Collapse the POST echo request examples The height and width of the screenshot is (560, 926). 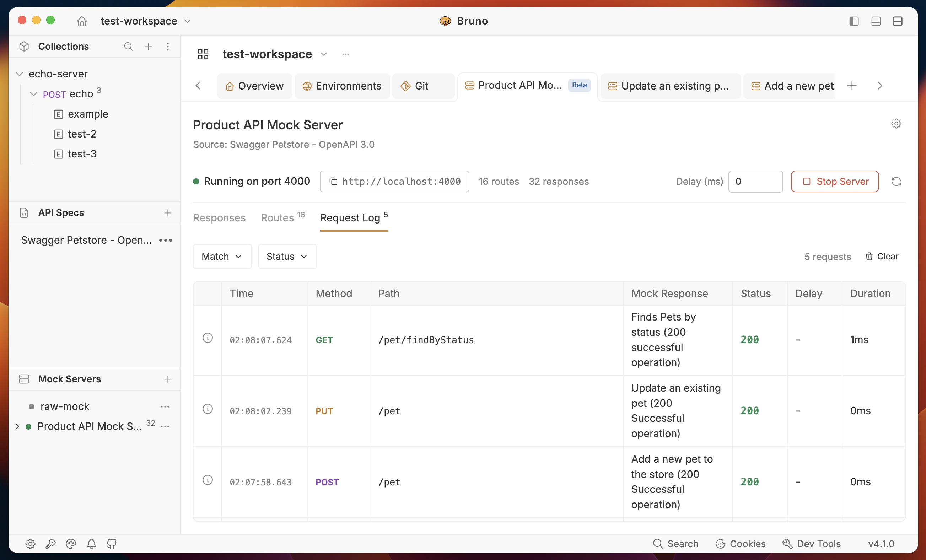(33, 94)
